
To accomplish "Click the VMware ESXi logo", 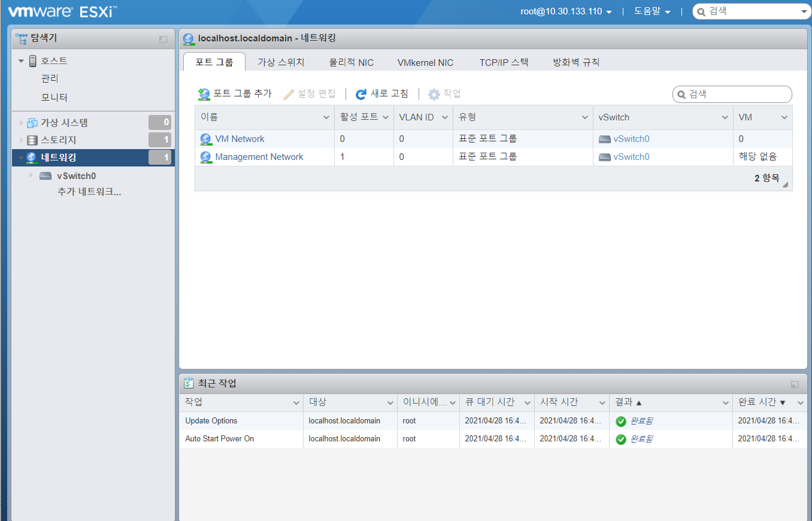I will (62, 11).
